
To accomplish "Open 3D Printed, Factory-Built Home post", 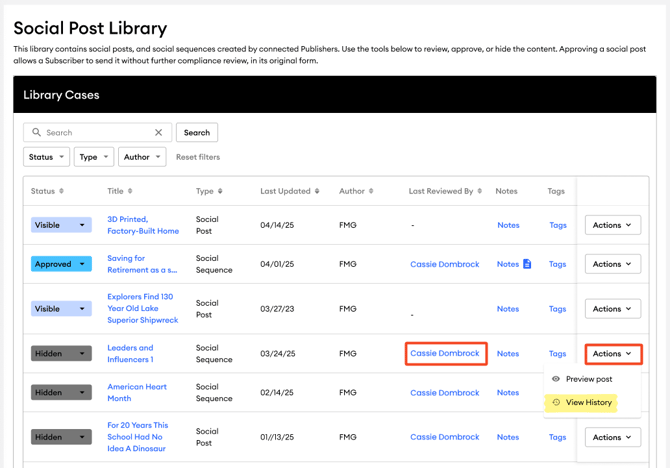I will coord(142,225).
